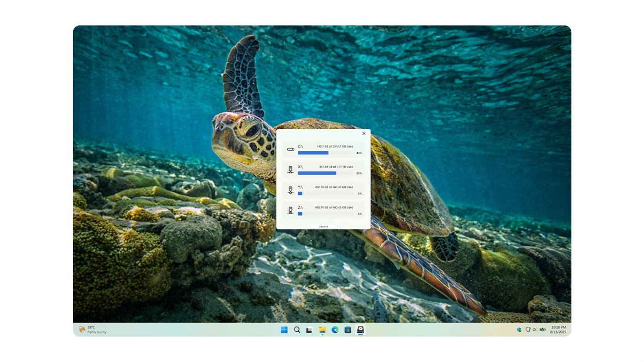Click the battery icon in the system tray
The image size is (644, 362).
[x=542, y=329]
